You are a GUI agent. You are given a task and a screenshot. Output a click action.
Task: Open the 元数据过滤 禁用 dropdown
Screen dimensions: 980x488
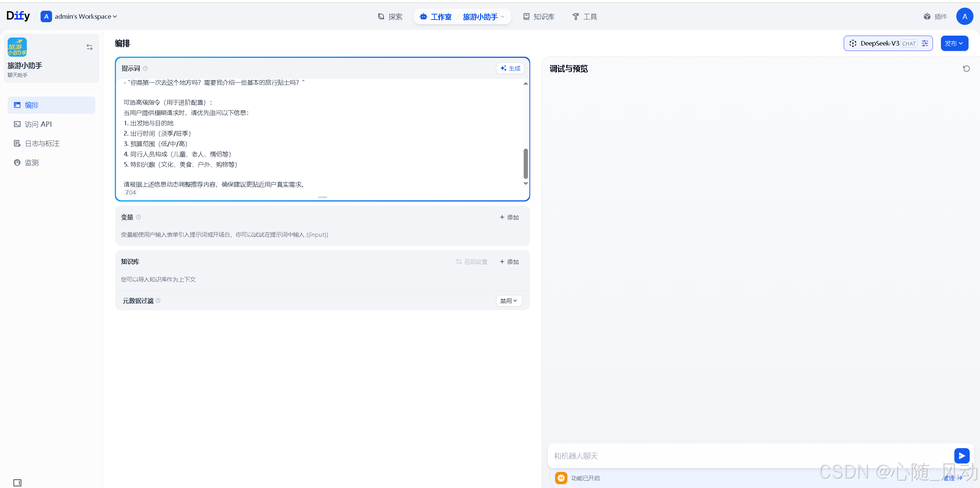point(509,301)
